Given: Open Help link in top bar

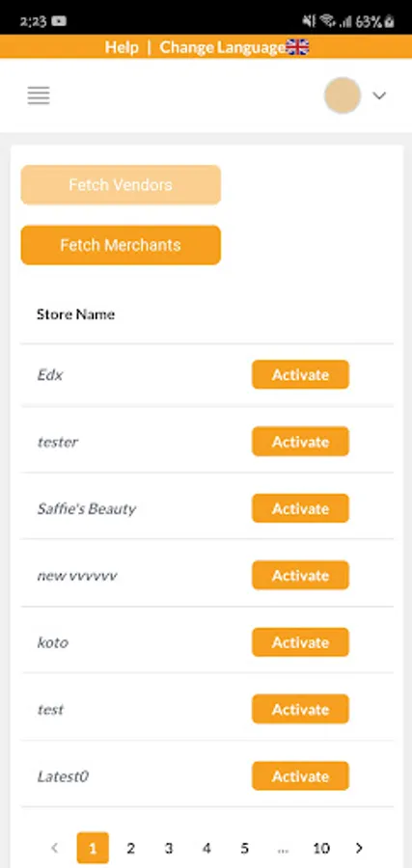Looking at the screenshot, I should 122,47.
